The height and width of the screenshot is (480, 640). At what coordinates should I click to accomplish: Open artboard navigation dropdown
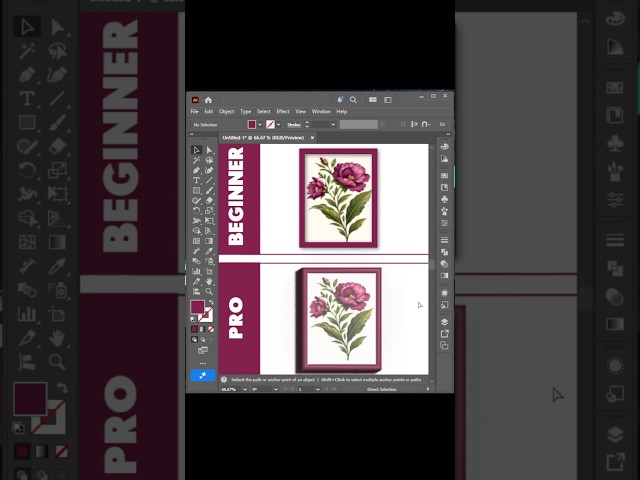pyautogui.click(x=318, y=389)
